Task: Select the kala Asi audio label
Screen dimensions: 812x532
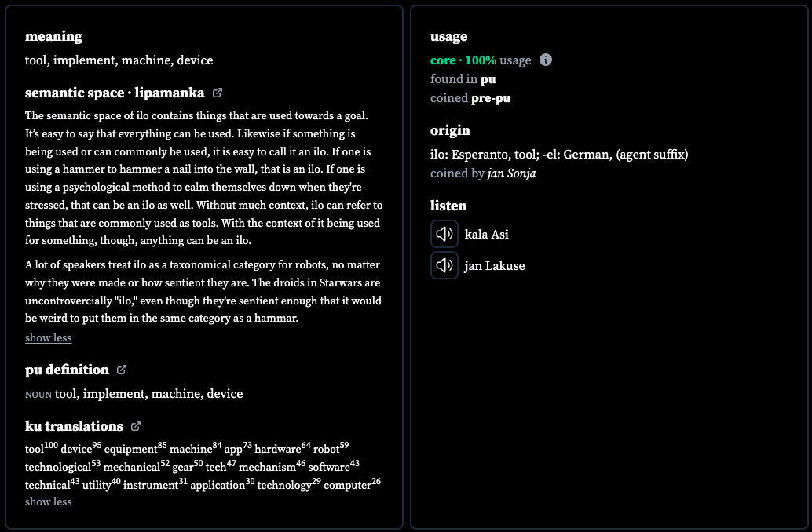Action: click(487, 235)
